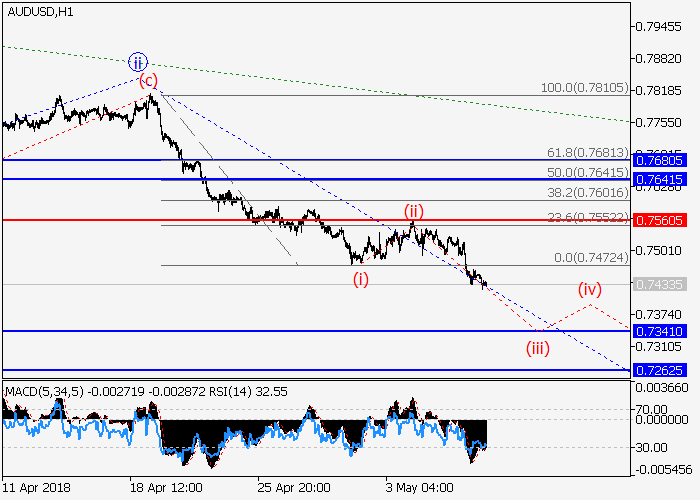Select the 18 Apr 12:00 time label
This screenshot has height=500, width=700.
166,487
